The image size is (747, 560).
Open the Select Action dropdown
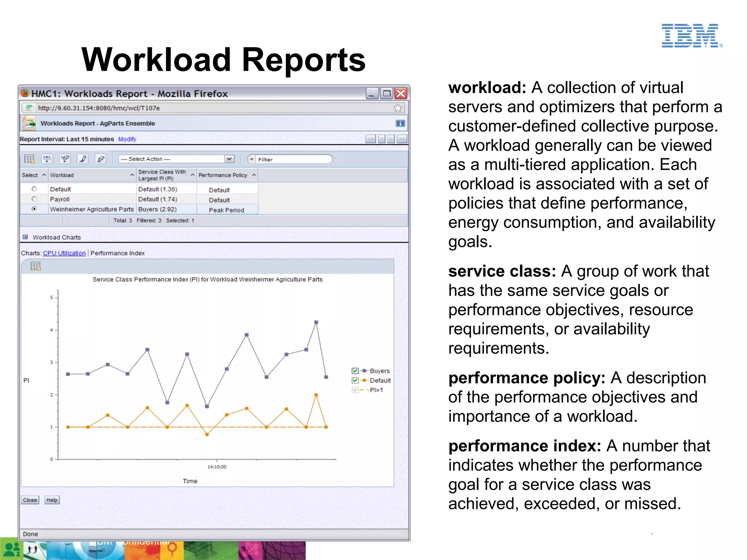click(x=229, y=159)
